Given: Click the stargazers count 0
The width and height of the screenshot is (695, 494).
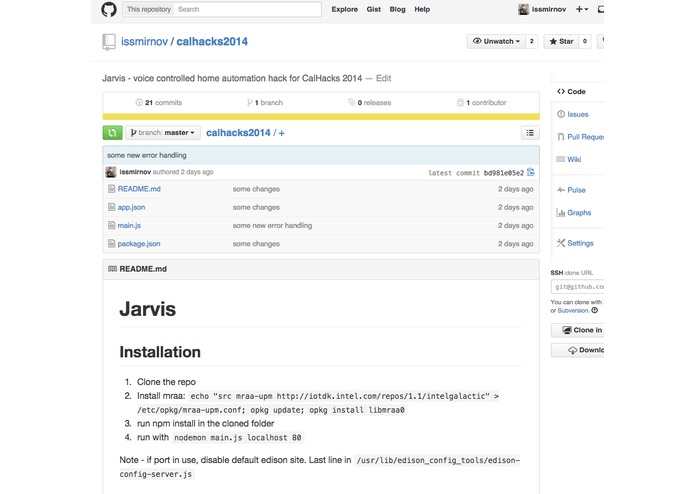Looking at the screenshot, I should coord(585,41).
